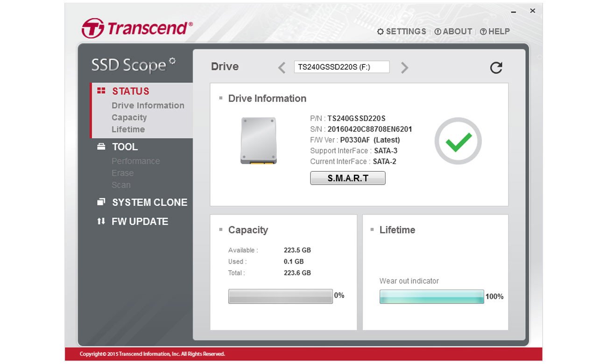Show Drive Information under STATUS
Screen dimensions: 607x364
(x=148, y=105)
